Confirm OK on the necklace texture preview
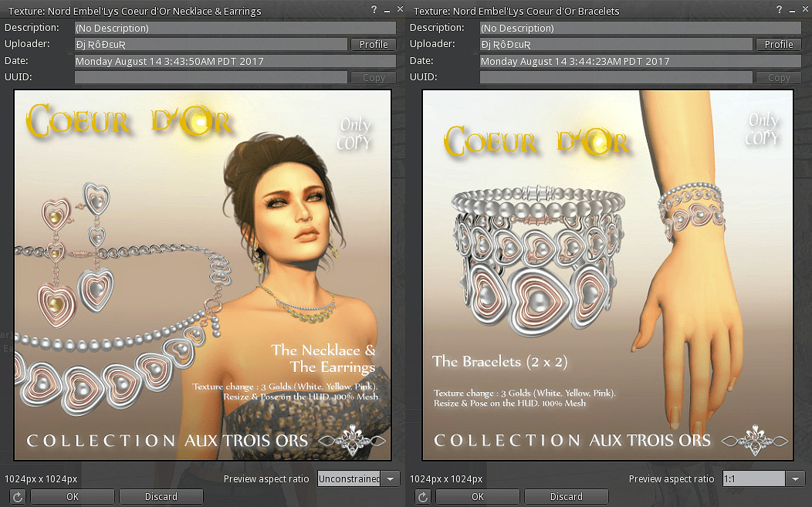Screen dimensions: 812x507 [72, 496]
